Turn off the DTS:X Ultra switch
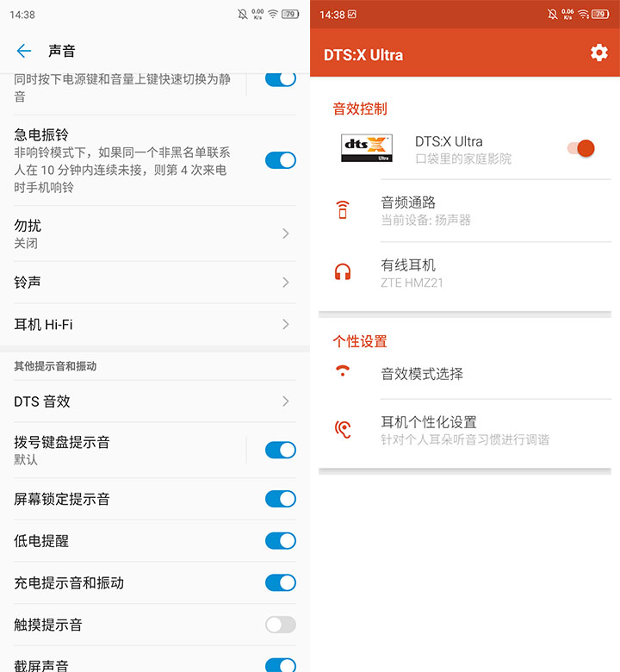Viewport: 620px width, 672px height. (x=581, y=148)
